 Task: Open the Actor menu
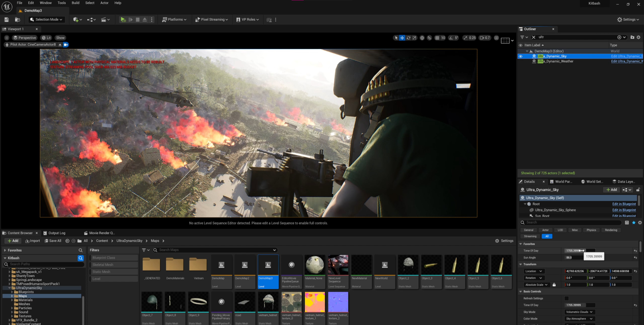[x=104, y=3]
